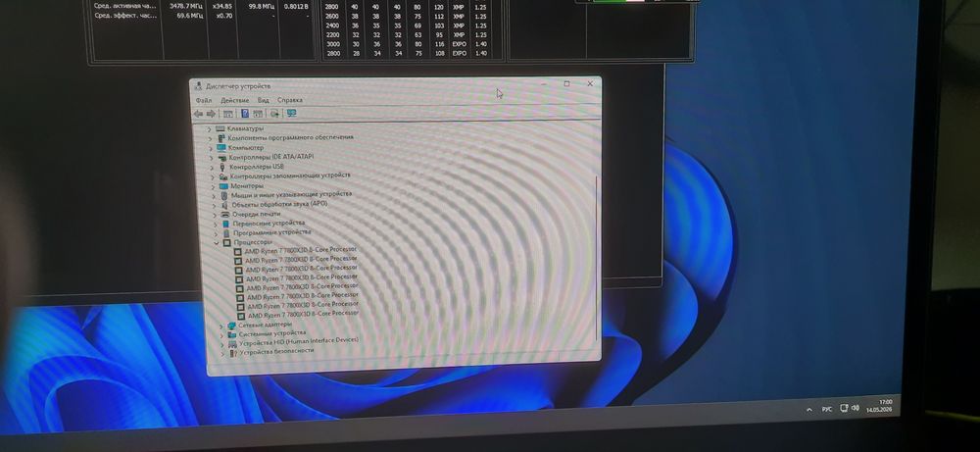This screenshot has height=452, width=980.
Task: Click the 3478.7 МГц value in background window
Action: coord(186,6)
